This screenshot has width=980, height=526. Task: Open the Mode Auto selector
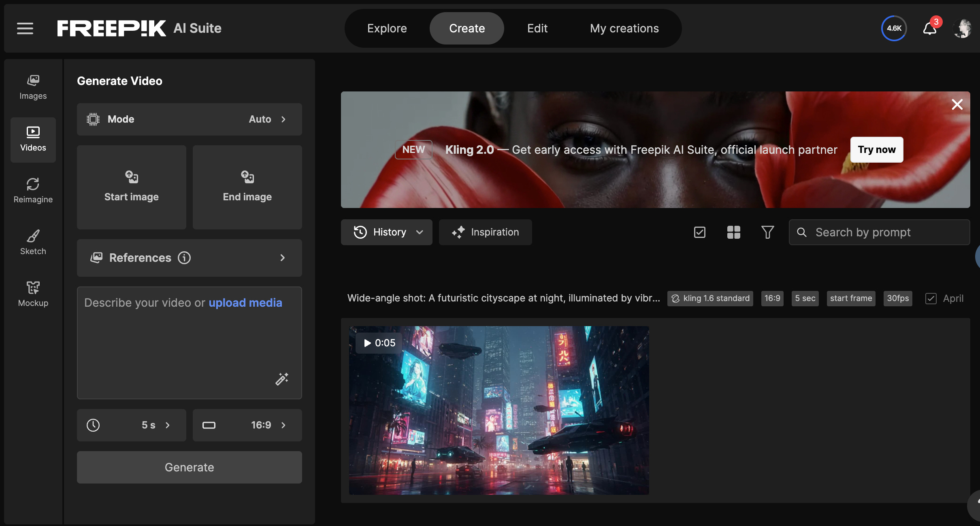(189, 119)
